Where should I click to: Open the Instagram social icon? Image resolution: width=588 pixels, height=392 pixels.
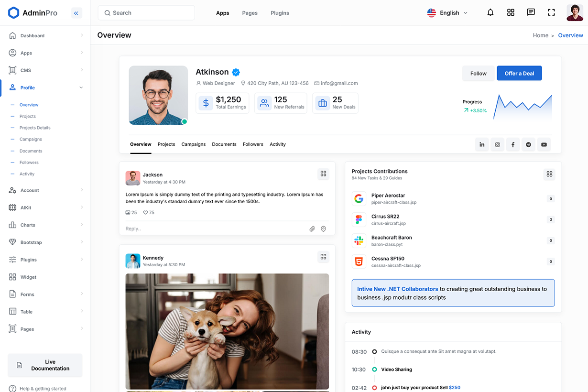(x=497, y=144)
